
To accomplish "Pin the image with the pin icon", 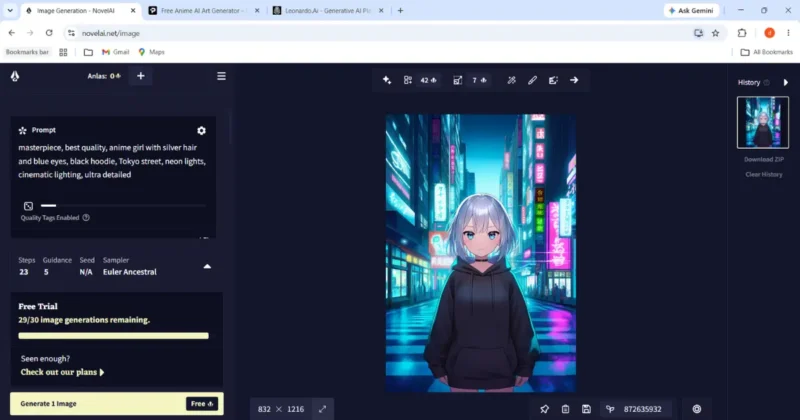I will coord(544,409).
